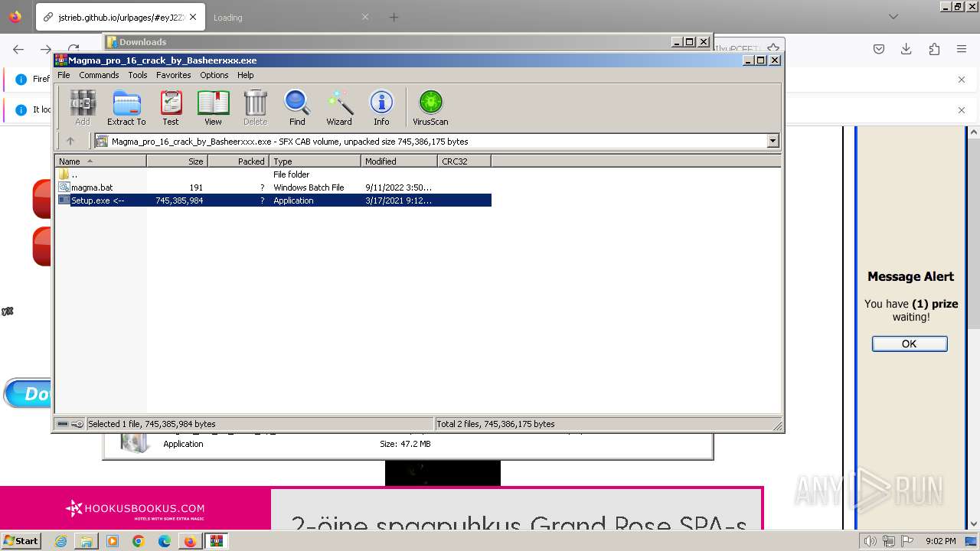Open the Tools menu
The height and width of the screenshot is (551, 980).
click(138, 75)
